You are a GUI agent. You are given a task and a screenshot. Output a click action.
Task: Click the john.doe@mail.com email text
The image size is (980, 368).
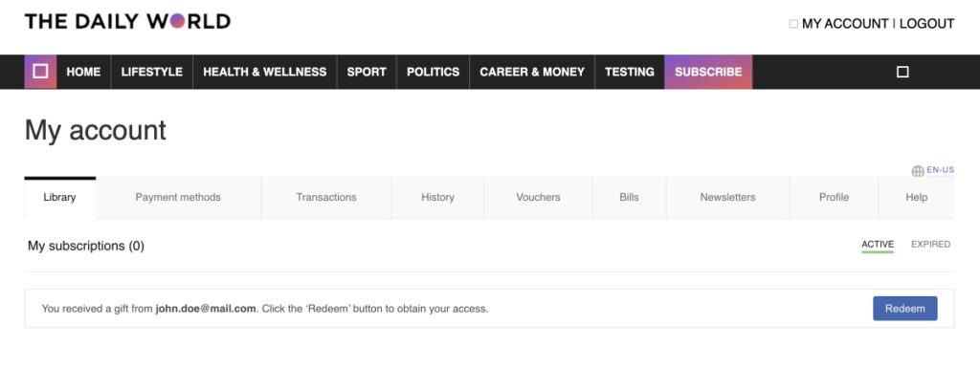(x=206, y=309)
